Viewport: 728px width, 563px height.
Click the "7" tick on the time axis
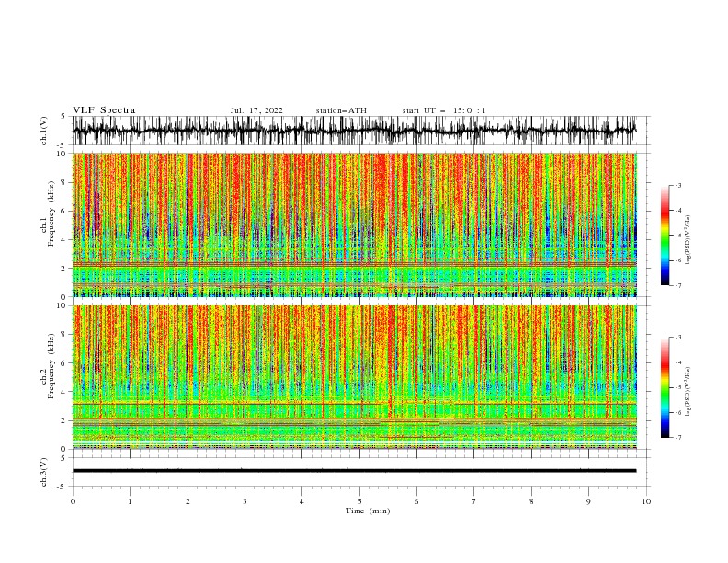(x=474, y=501)
